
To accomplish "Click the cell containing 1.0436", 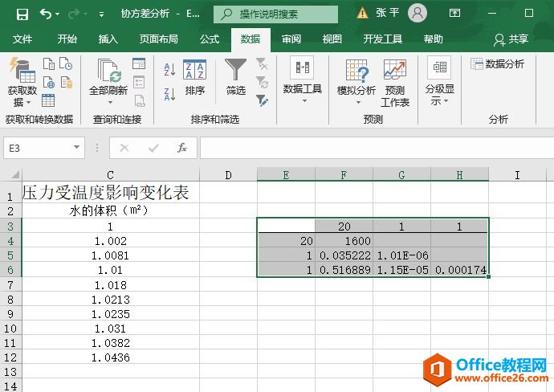I will 111,357.
